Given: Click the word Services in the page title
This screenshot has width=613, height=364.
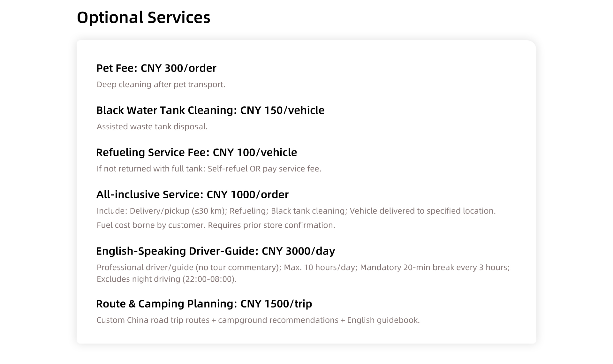Looking at the screenshot, I should coord(179,18).
